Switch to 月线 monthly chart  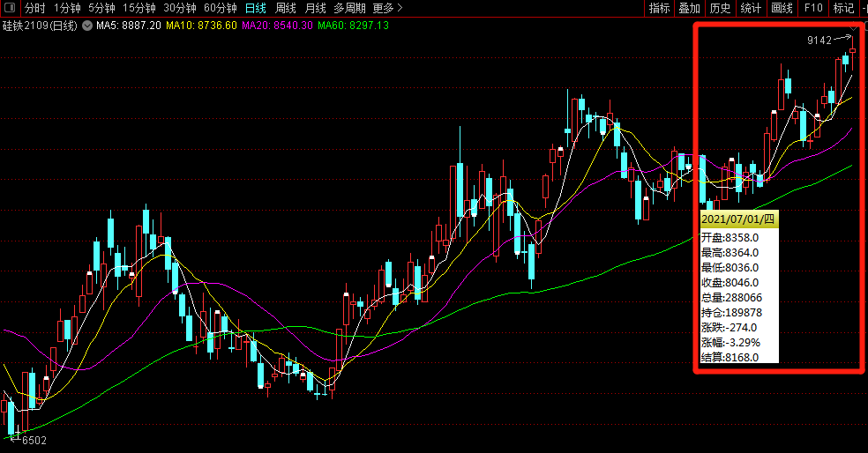point(315,8)
